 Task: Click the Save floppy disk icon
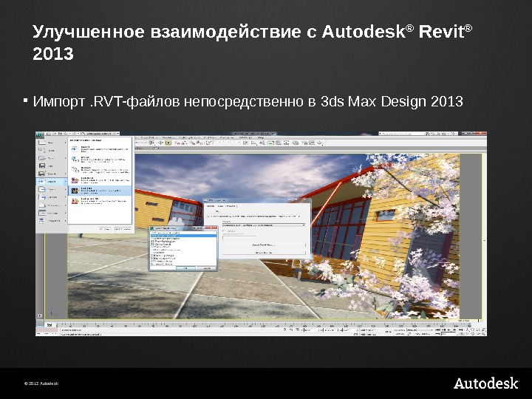42,166
